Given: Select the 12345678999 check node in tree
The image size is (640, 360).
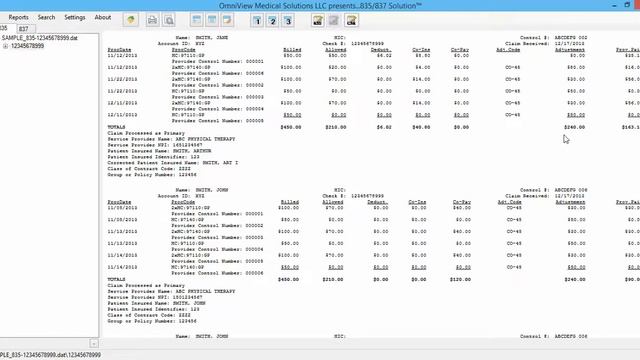Looking at the screenshot, I should pos(27,46).
